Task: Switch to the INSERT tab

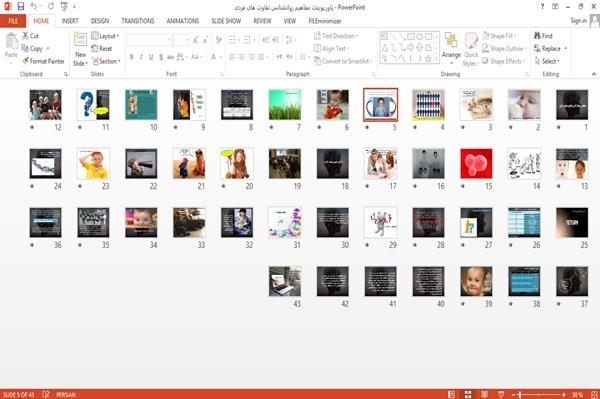Action: pyautogui.click(x=70, y=21)
